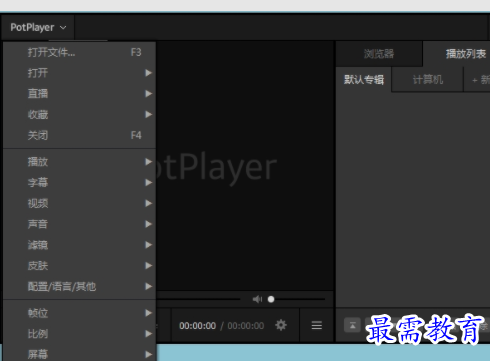Viewport: 490px width, 361px height.
Task: Open the 比例 submenu
Action: 79,334
